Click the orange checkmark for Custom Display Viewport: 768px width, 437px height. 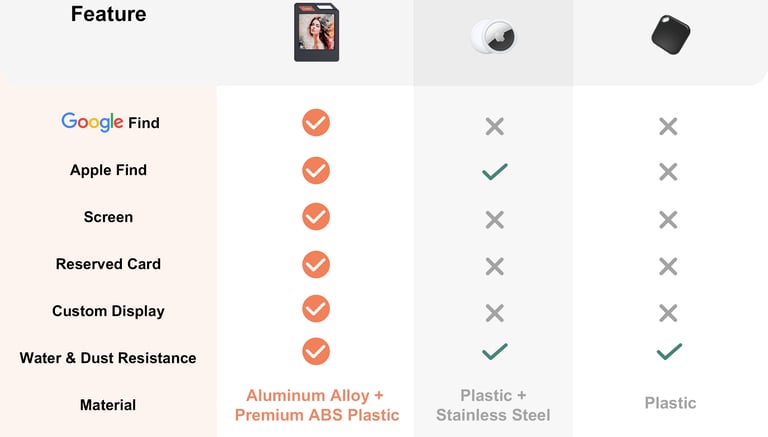click(316, 309)
